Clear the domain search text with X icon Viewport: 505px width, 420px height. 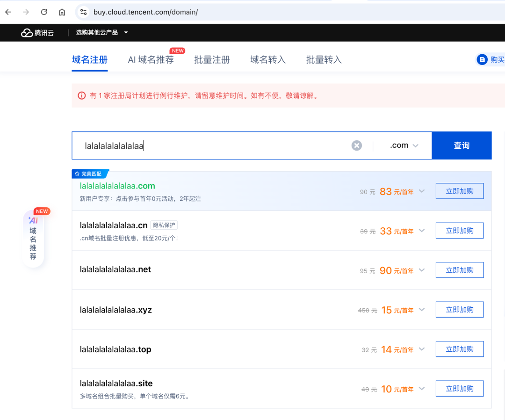(357, 145)
